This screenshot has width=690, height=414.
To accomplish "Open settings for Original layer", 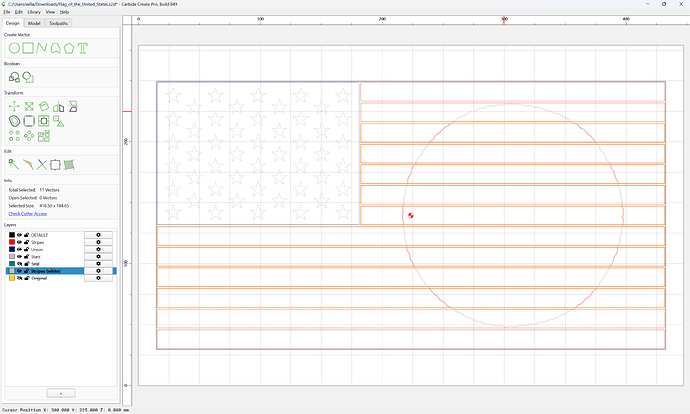I will (98, 278).
